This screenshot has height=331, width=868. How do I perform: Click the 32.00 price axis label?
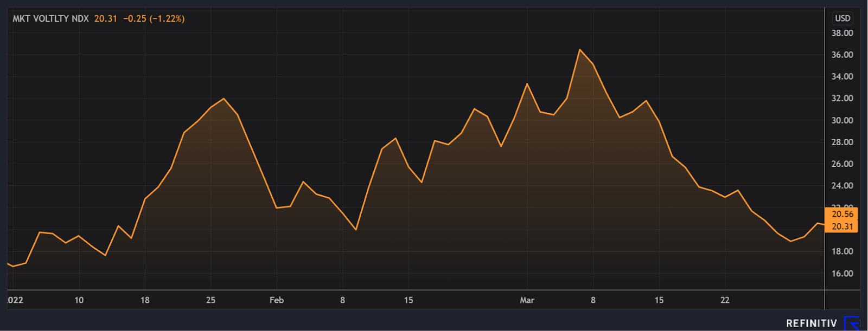[843, 98]
